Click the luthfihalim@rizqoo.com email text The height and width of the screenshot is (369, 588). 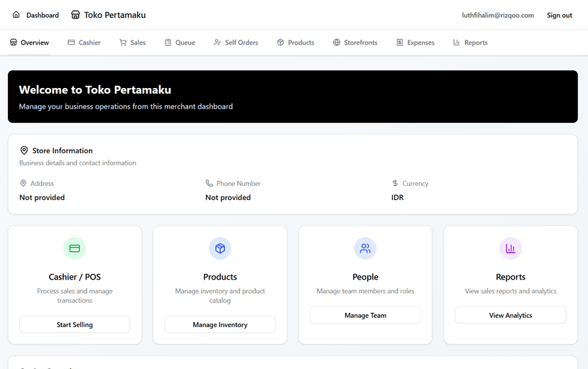498,15
